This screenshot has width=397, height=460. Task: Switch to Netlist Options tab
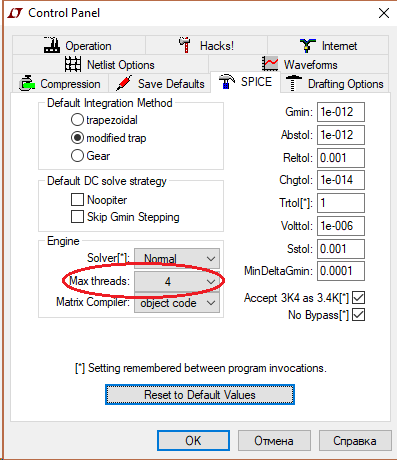pos(110,64)
